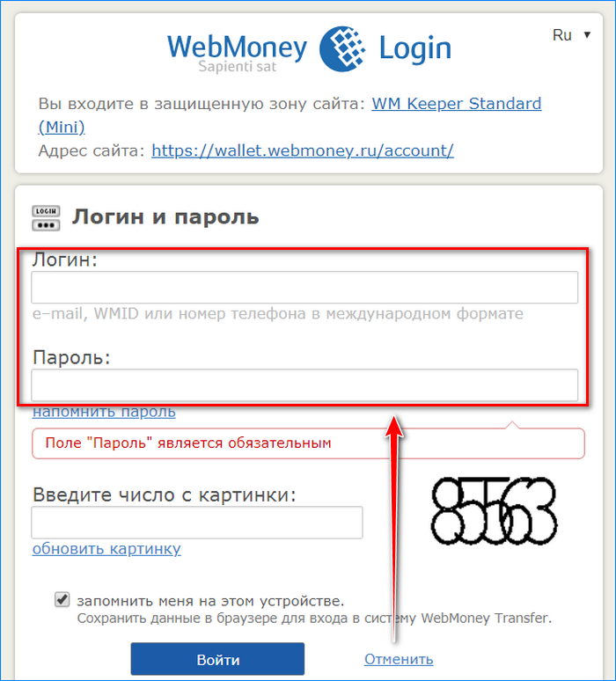Click the Отменить link
Screen dimensions: 616x681
(399, 659)
